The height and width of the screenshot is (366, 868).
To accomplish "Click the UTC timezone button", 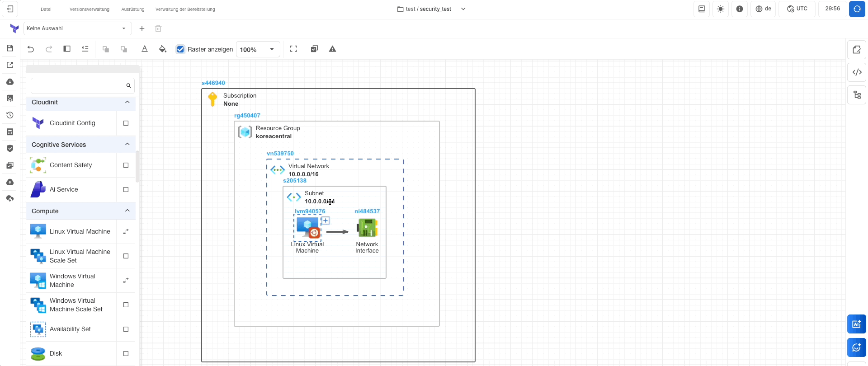I will pyautogui.click(x=797, y=9).
